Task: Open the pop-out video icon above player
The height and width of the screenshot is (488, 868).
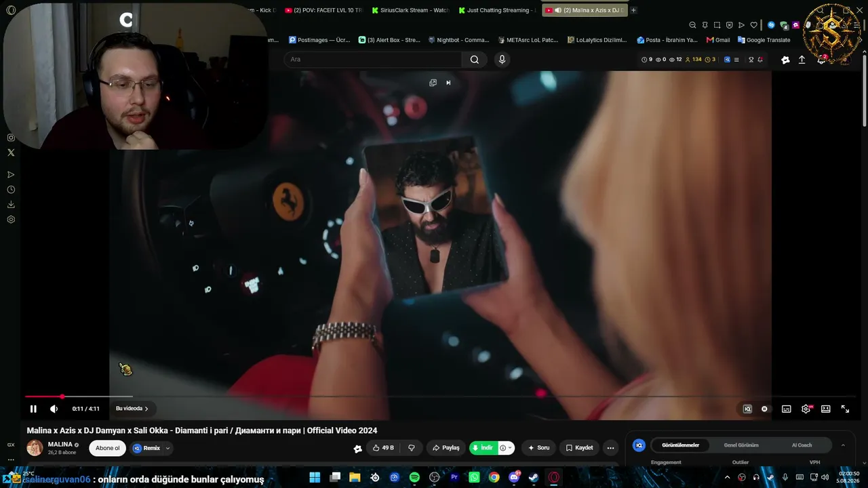Action: (433, 83)
